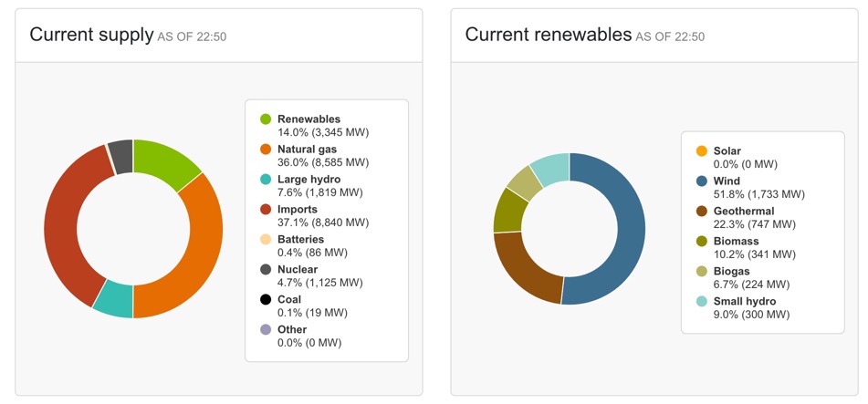Select the dark red Imports donut segment
This screenshot has width=868, height=404.
point(62,228)
